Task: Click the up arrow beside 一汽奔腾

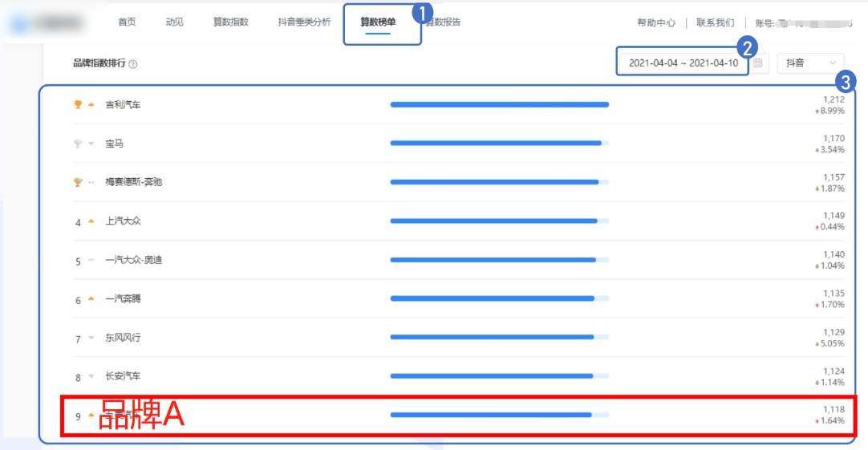Action: (x=91, y=298)
